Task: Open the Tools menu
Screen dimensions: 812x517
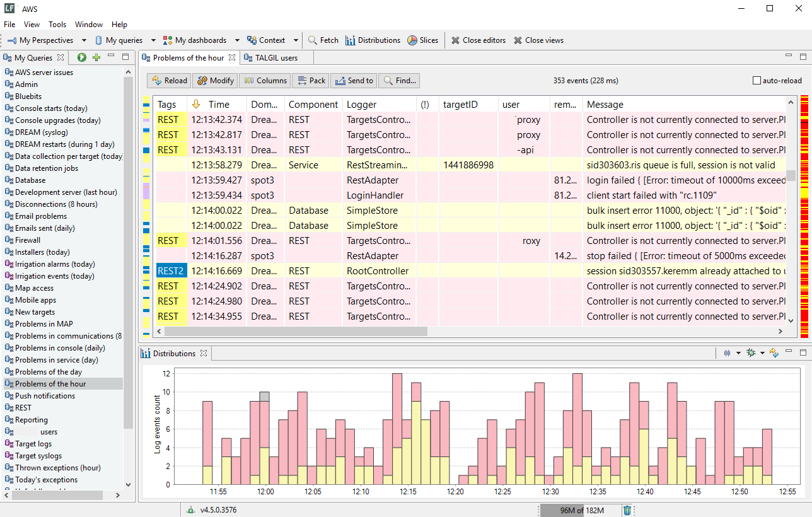Action: [57, 25]
